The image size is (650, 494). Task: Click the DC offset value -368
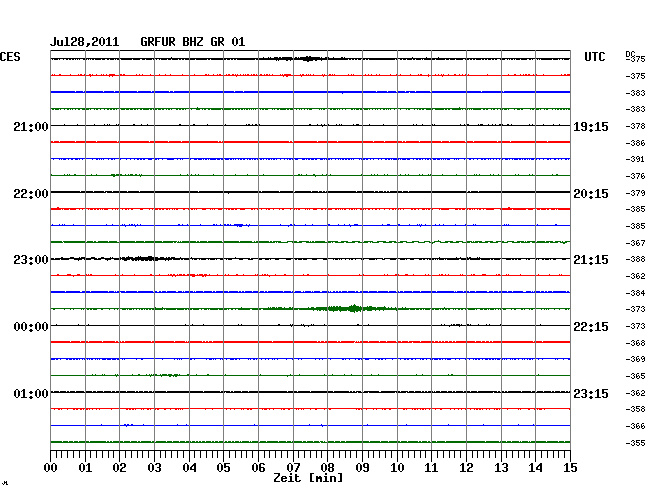click(635, 343)
